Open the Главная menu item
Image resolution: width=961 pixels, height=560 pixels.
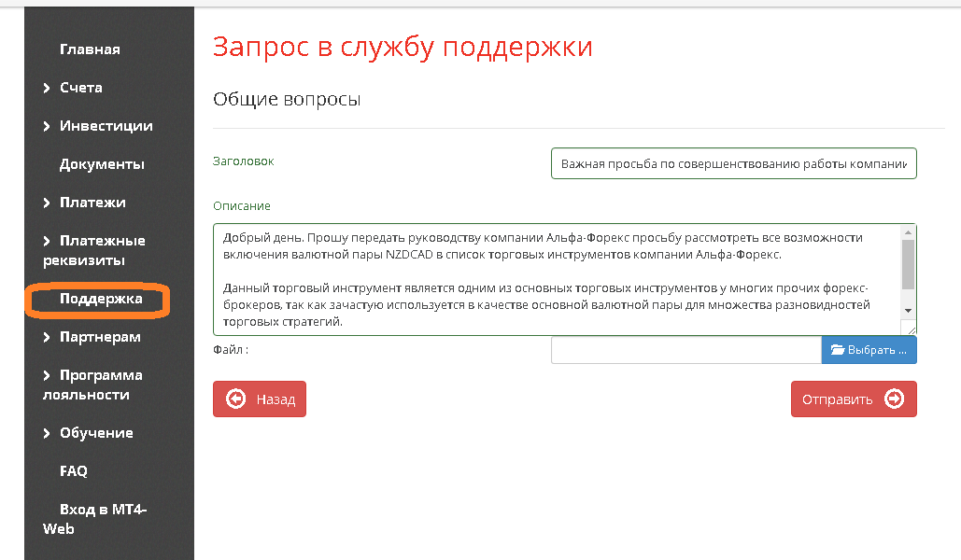tap(90, 49)
